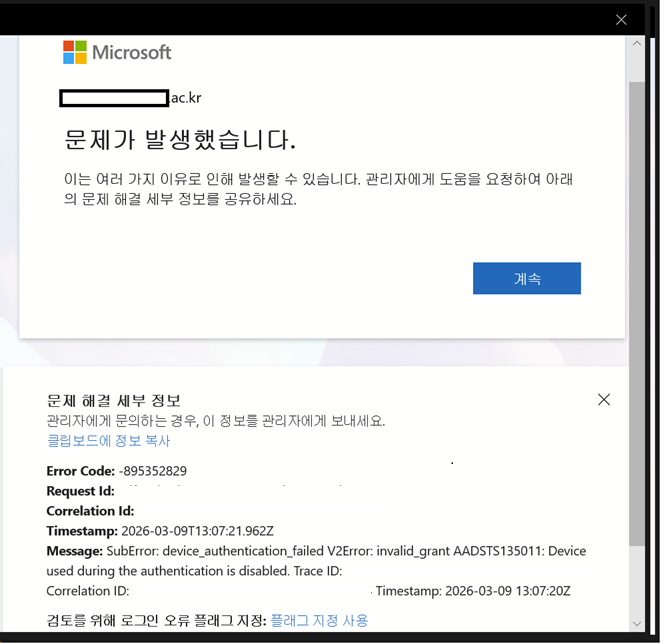Viewport: 661px width, 644px height.
Task: Click the scrollbar down arrow
Action: (637, 623)
